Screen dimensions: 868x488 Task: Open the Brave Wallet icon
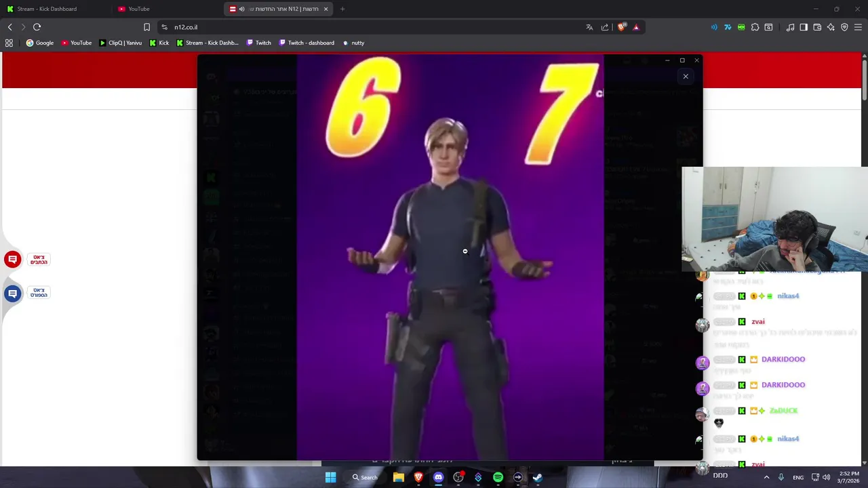pos(817,27)
